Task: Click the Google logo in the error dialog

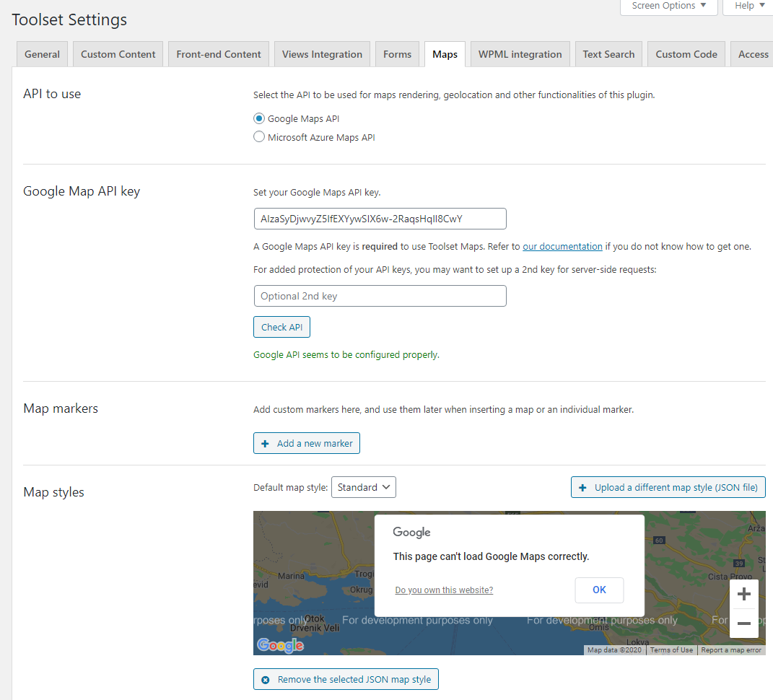Action: pos(411,533)
